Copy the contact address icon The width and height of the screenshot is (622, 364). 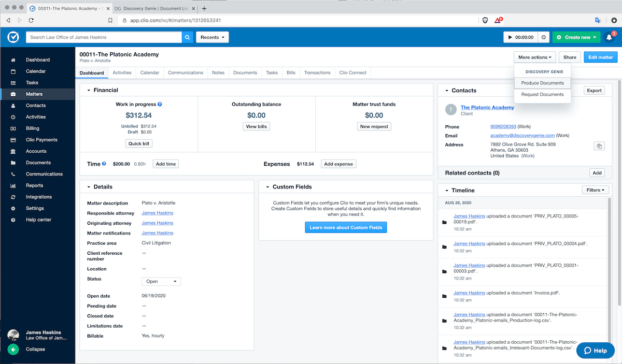(x=599, y=146)
